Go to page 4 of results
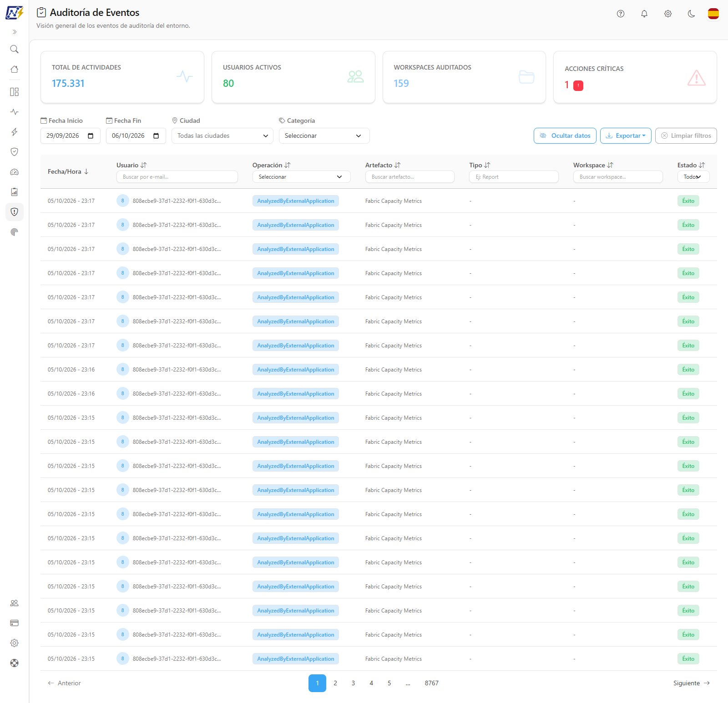Screen dimensions: 728x703 (x=371, y=683)
